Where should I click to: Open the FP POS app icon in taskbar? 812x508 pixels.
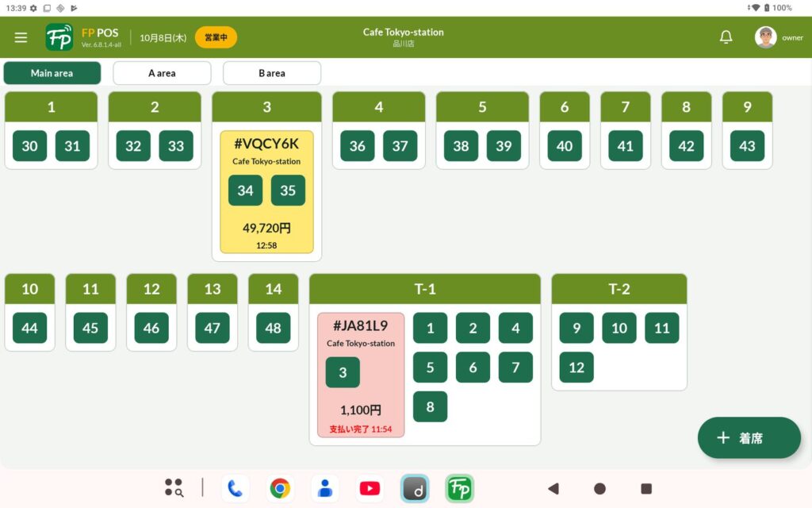459,488
